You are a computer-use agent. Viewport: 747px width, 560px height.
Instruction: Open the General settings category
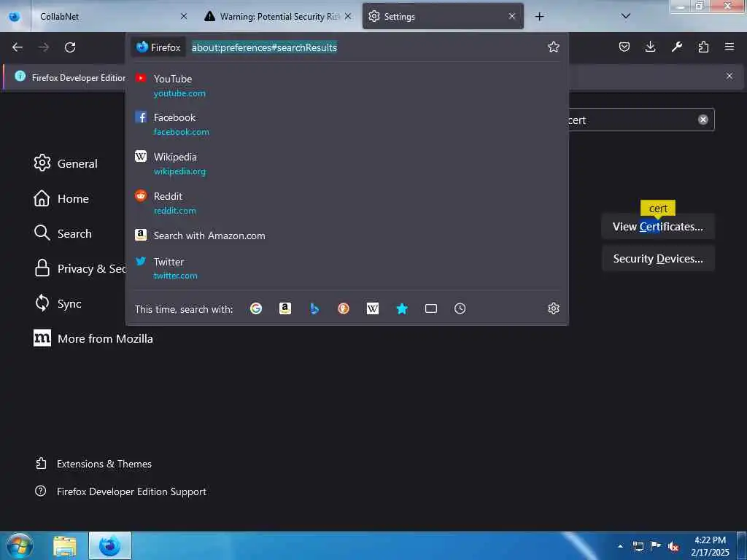66,163
